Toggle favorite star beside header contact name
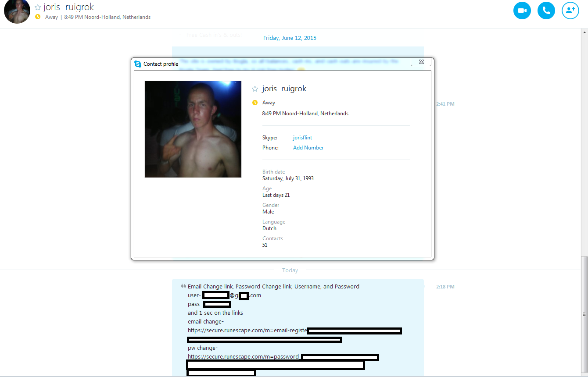Viewport: 588px width, 377px height. click(38, 7)
